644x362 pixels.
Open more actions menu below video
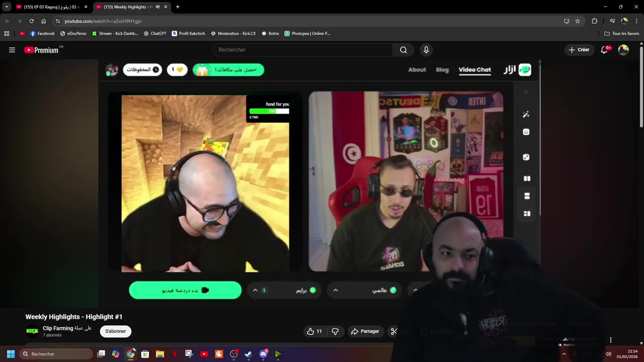(610, 340)
